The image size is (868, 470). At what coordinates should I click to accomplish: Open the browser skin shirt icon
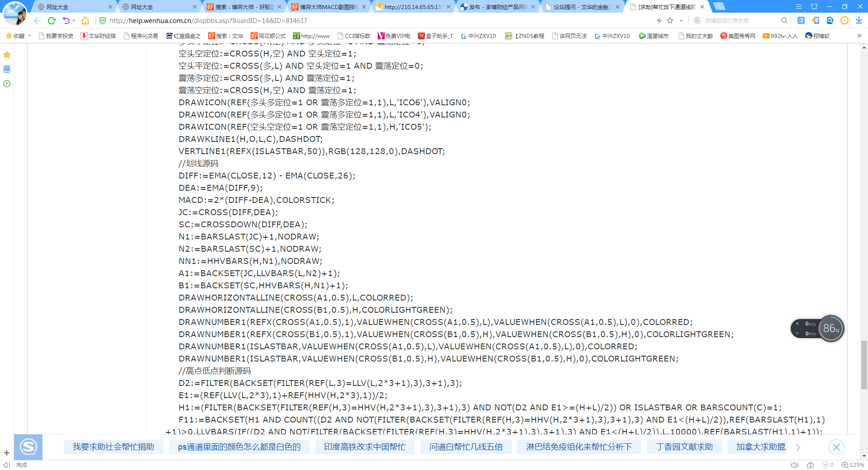pos(814,7)
